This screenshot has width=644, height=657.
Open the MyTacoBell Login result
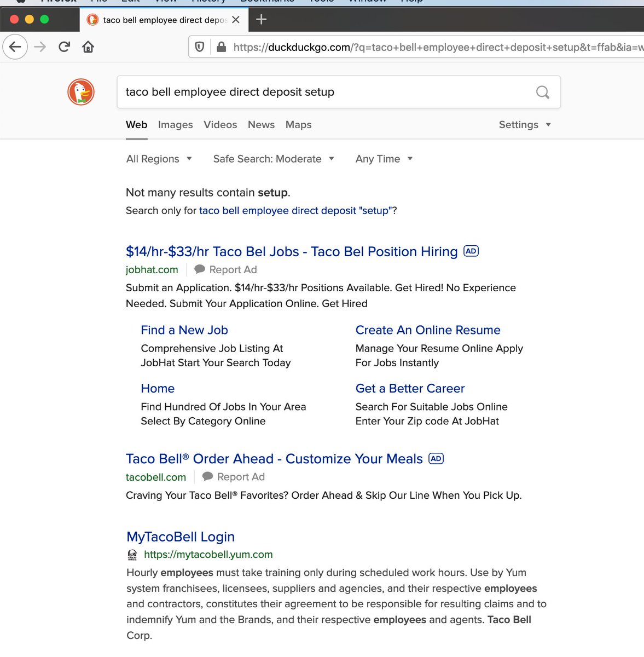pos(181,537)
